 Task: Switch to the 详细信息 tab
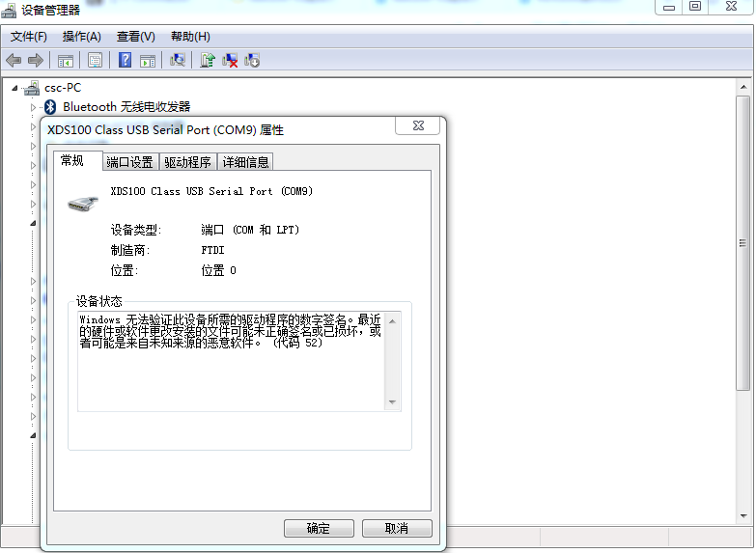245,162
